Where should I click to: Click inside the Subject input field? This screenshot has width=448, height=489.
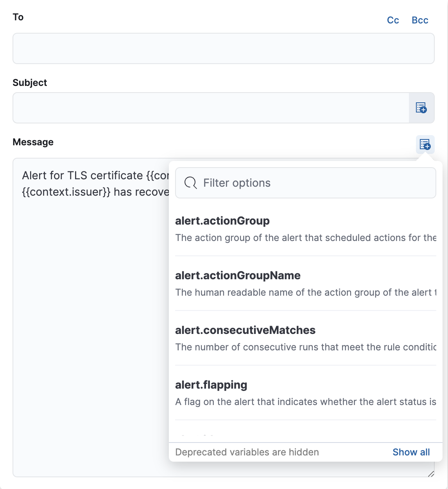coord(195,108)
